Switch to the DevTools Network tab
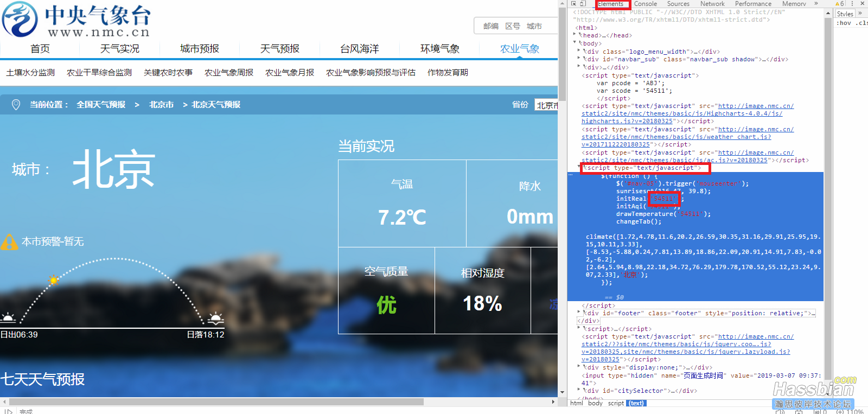The width and height of the screenshot is (868, 414). (x=712, y=4)
